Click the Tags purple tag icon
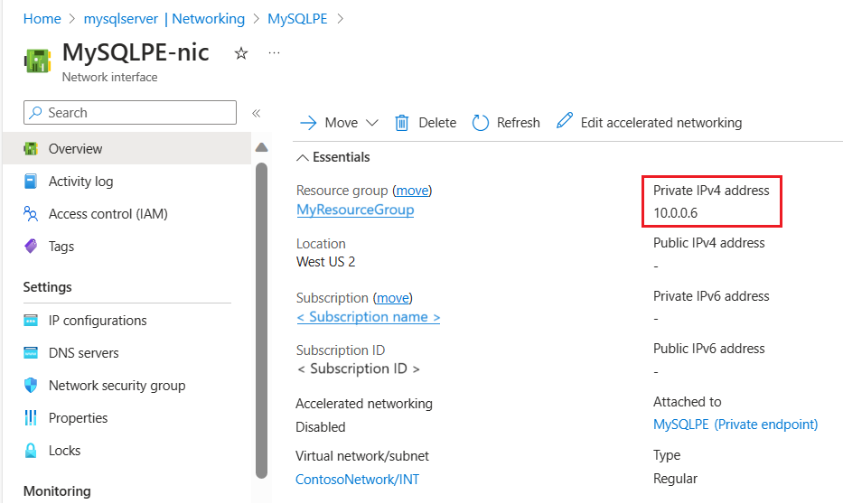Viewport: 843px width, 504px height. click(31, 246)
